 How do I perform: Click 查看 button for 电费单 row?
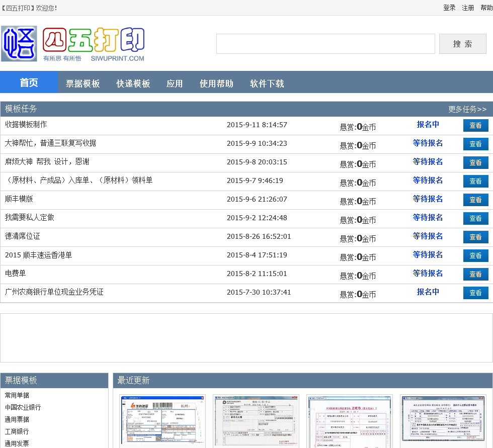point(475,275)
